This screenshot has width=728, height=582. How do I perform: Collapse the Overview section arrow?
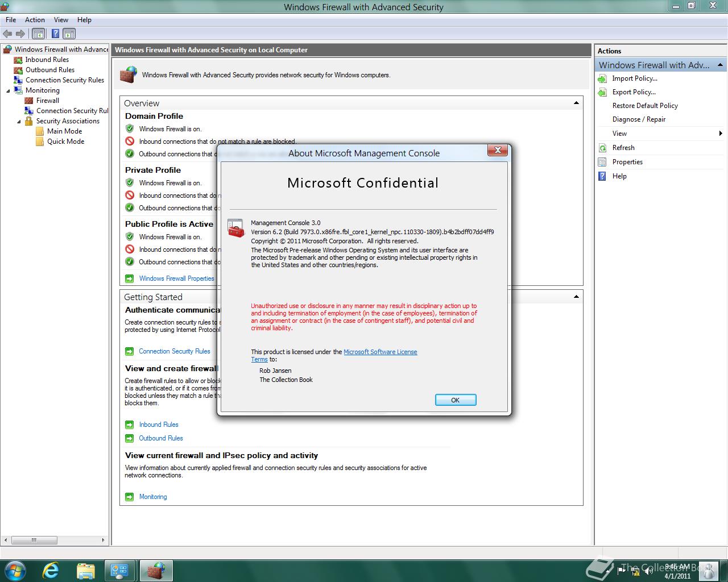pos(576,103)
